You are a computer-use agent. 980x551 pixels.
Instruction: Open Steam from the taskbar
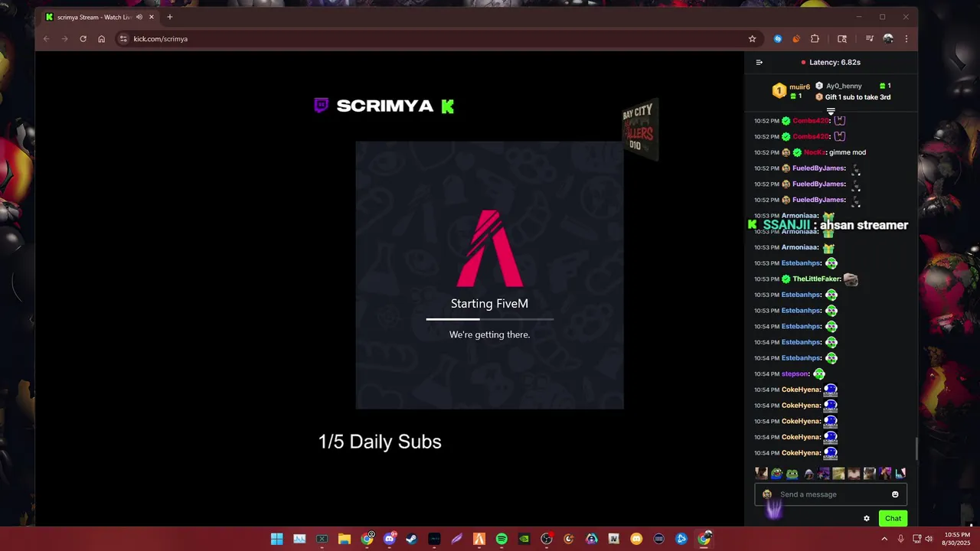[x=412, y=539]
